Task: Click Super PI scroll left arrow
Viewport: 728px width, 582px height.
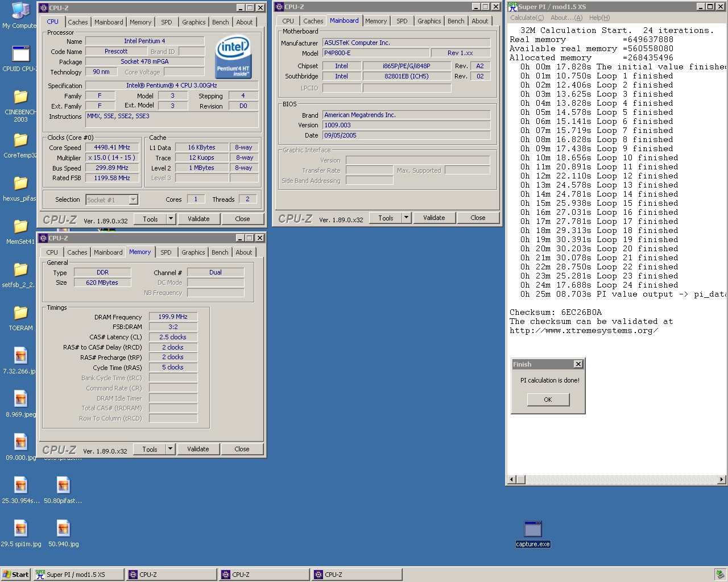Action: click(512, 480)
